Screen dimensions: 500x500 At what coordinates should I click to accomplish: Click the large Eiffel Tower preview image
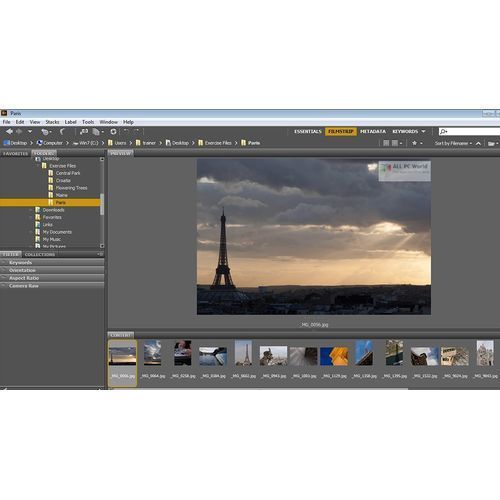[314, 237]
